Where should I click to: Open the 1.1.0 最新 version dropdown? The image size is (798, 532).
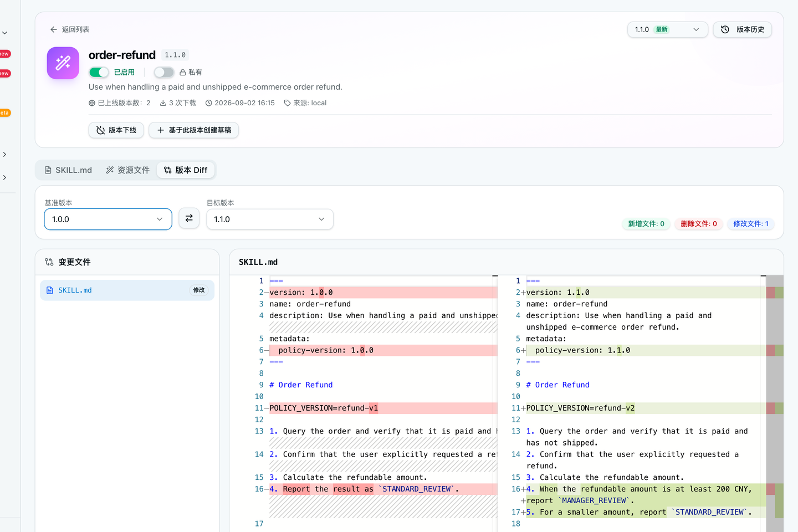(x=667, y=29)
